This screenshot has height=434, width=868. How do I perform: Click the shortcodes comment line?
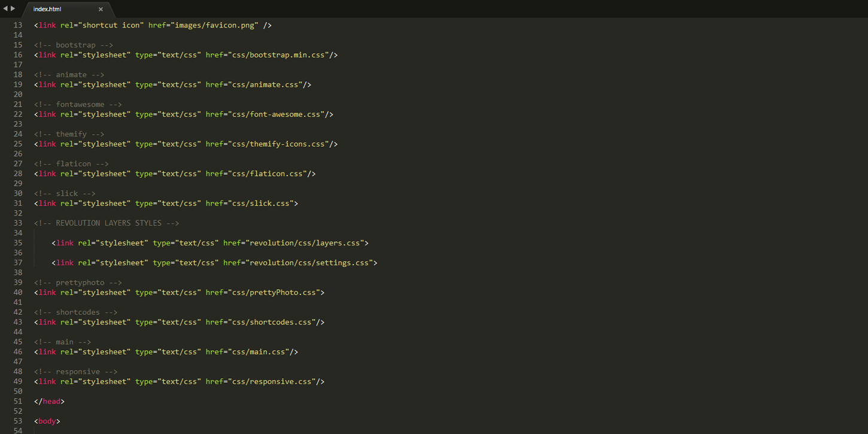tap(75, 312)
